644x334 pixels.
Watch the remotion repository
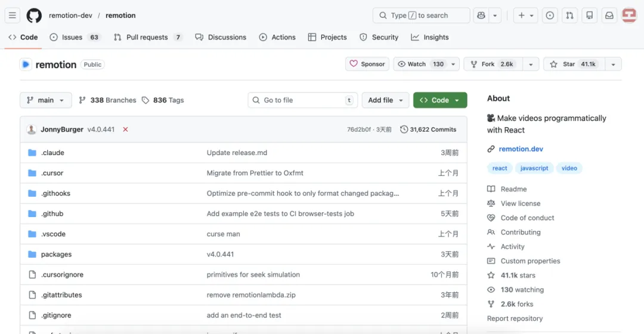pyautogui.click(x=420, y=64)
